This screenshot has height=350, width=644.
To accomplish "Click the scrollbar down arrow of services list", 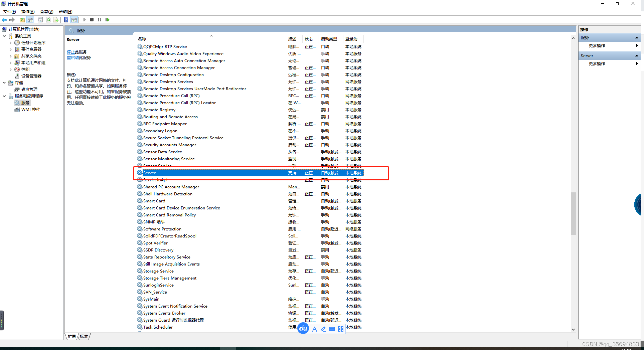I will (x=573, y=329).
